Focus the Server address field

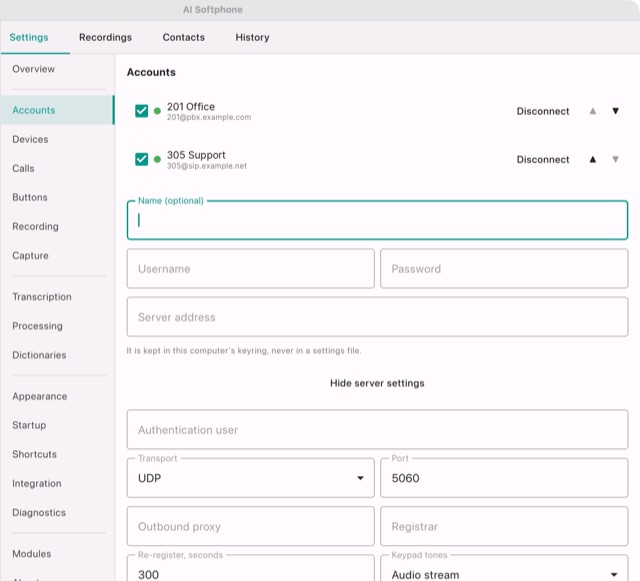coord(377,317)
